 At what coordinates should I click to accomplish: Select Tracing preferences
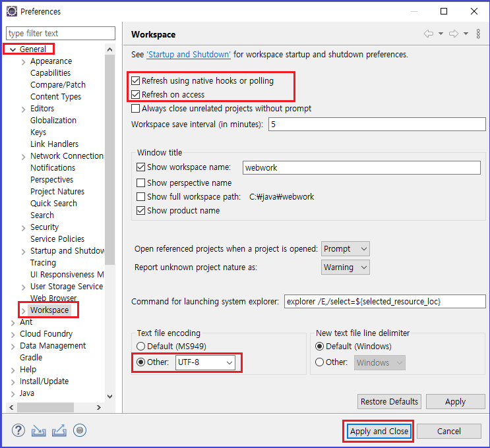pyautogui.click(x=43, y=263)
